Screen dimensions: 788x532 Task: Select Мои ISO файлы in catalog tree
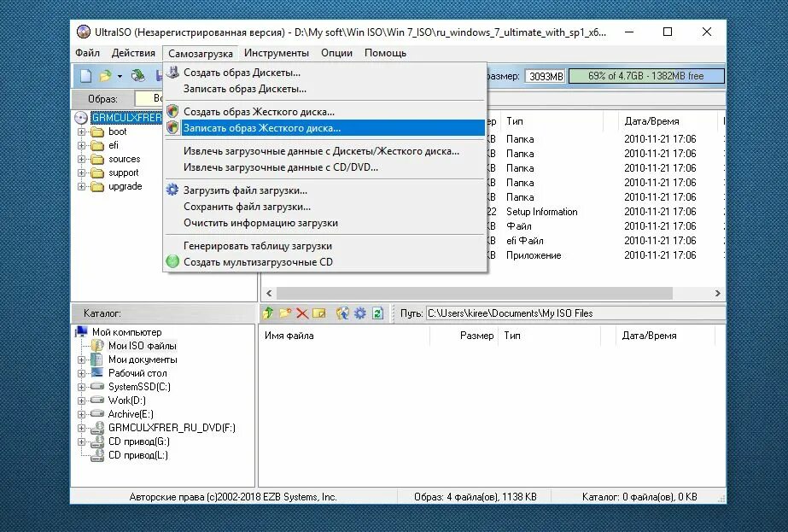(x=143, y=346)
